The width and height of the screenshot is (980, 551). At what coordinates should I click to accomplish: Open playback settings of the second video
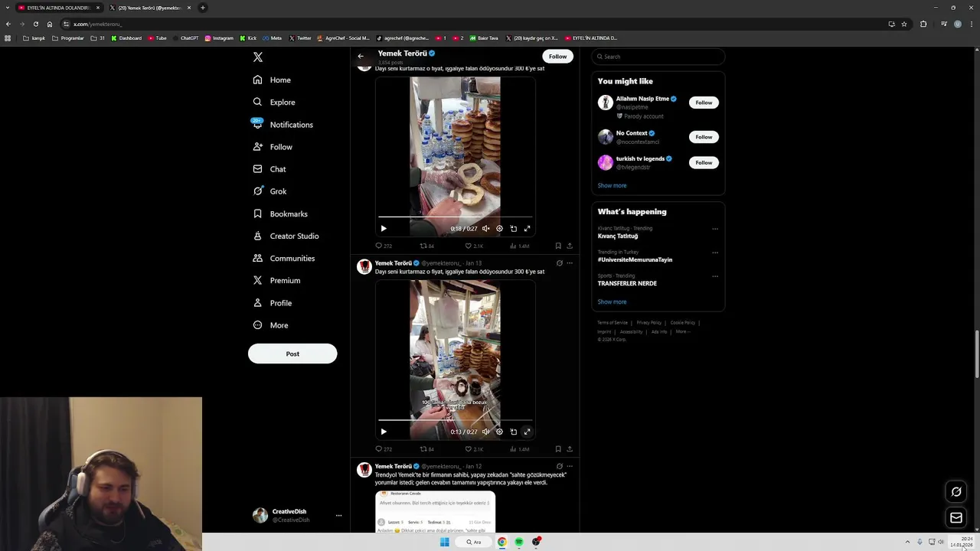[x=499, y=432]
